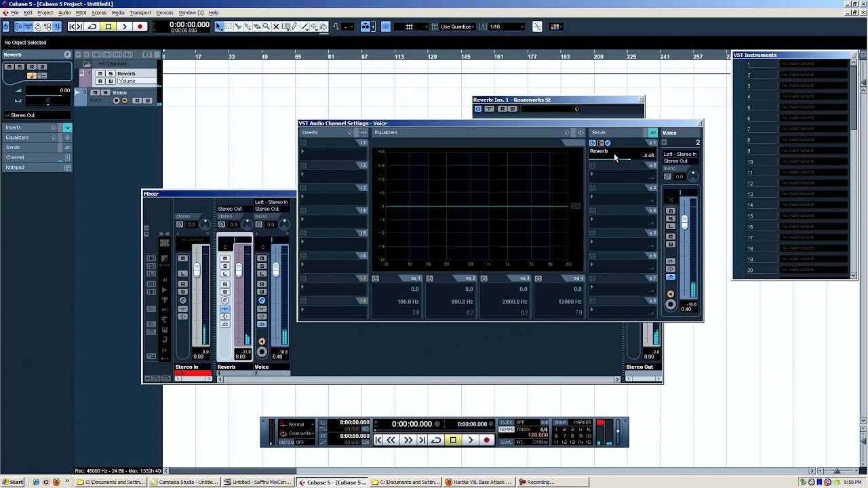The width and height of the screenshot is (868, 488).
Task: Open the 1/16 quantize value dropdown
Action: click(506, 26)
